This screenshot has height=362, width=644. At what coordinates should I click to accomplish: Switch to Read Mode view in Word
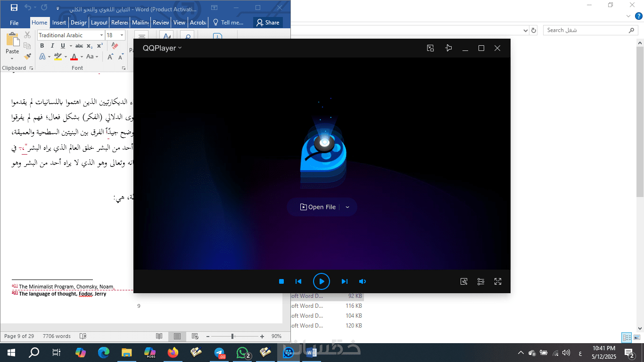coord(159,336)
